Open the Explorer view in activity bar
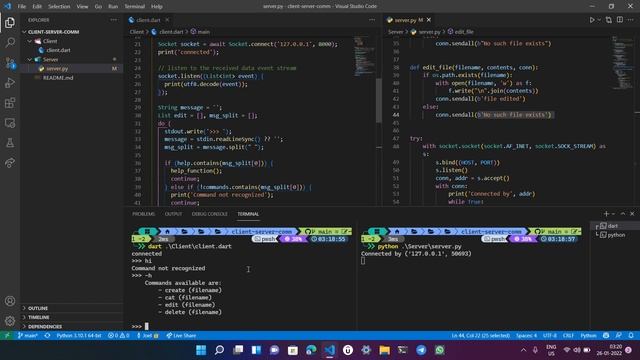 coord(10,22)
